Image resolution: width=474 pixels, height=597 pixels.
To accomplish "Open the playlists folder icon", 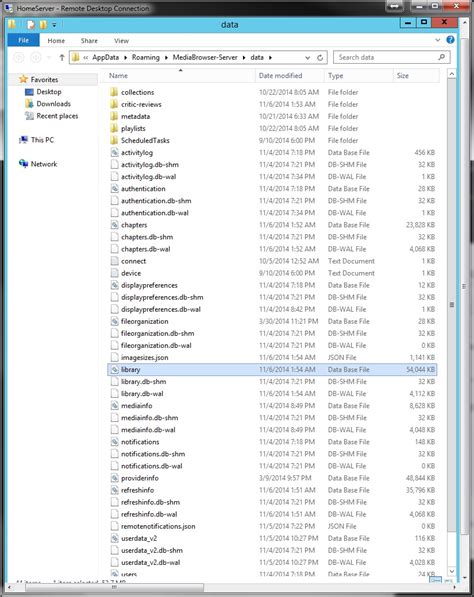I will 114,128.
